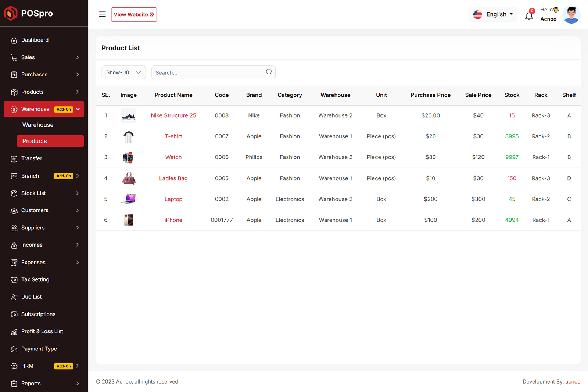Open the Show- 10 entries dropdown

coord(123,72)
